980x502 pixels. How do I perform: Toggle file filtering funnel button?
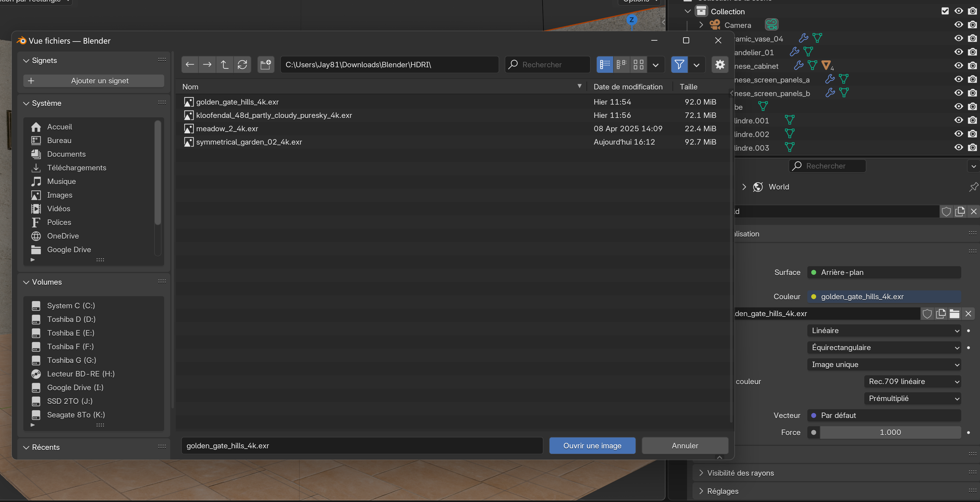(679, 65)
